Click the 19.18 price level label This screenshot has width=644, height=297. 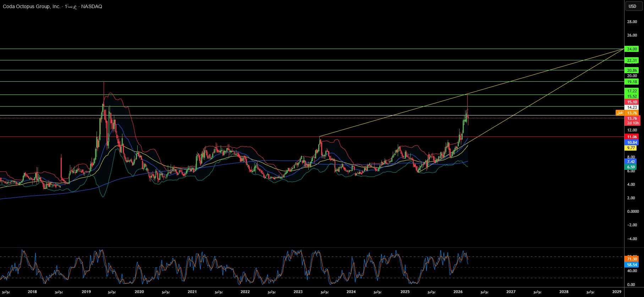[x=632, y=82]
